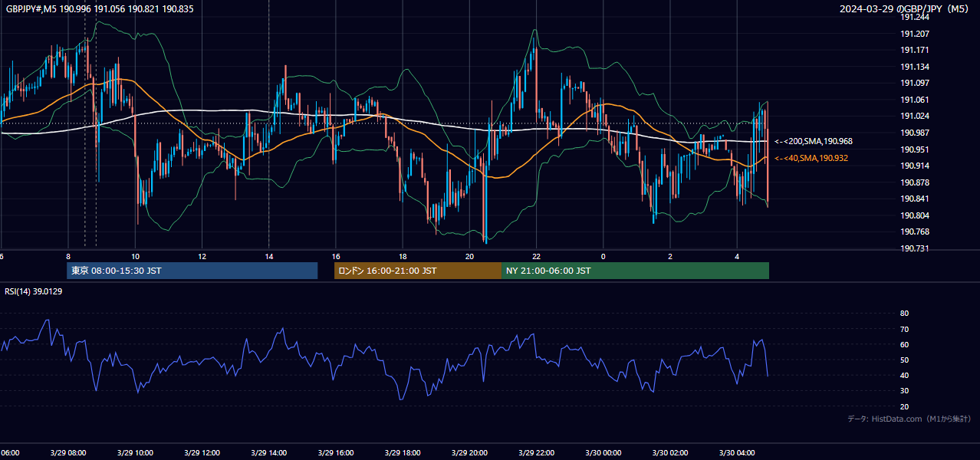Click the '<-<200,SMA,190.968' moving average label
The image size is (980, 460).
pos(814,141)
